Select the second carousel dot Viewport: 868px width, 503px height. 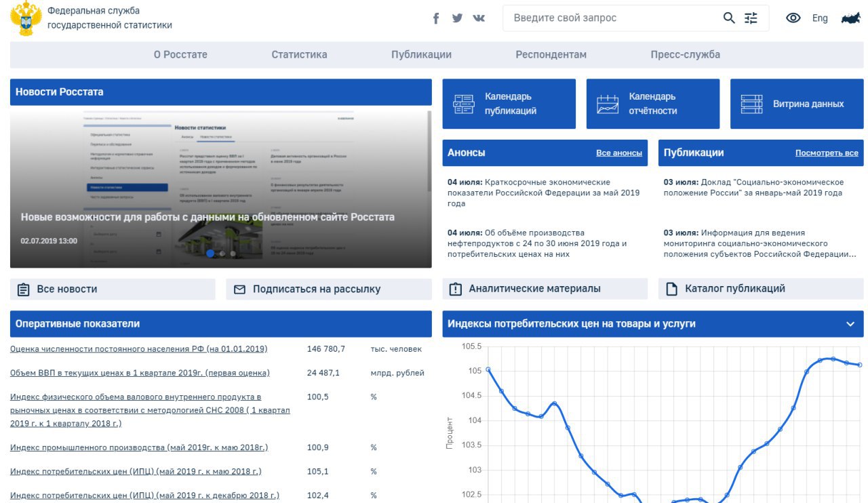[x=222, y=254]
